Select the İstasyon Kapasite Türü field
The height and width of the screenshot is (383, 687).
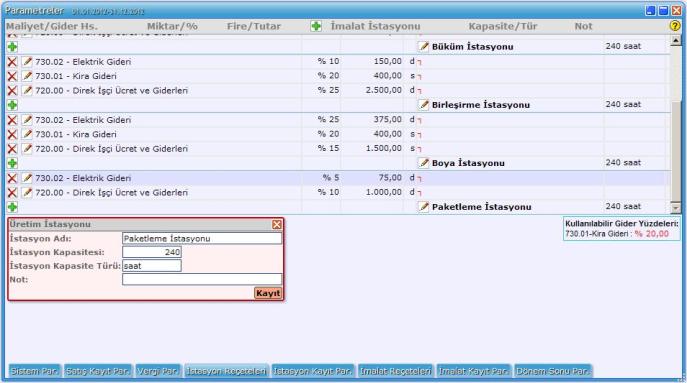pos(152,266)
